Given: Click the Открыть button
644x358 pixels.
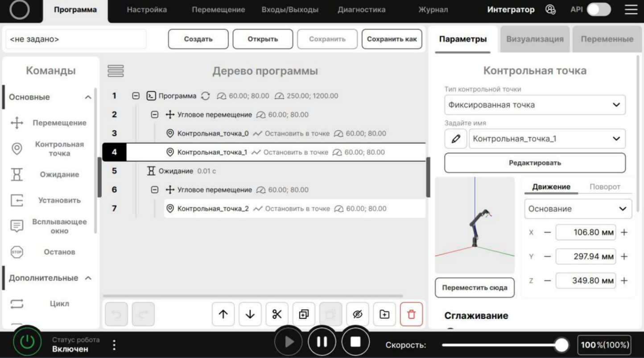Looking at the screenshot, I should coord(263,39).
